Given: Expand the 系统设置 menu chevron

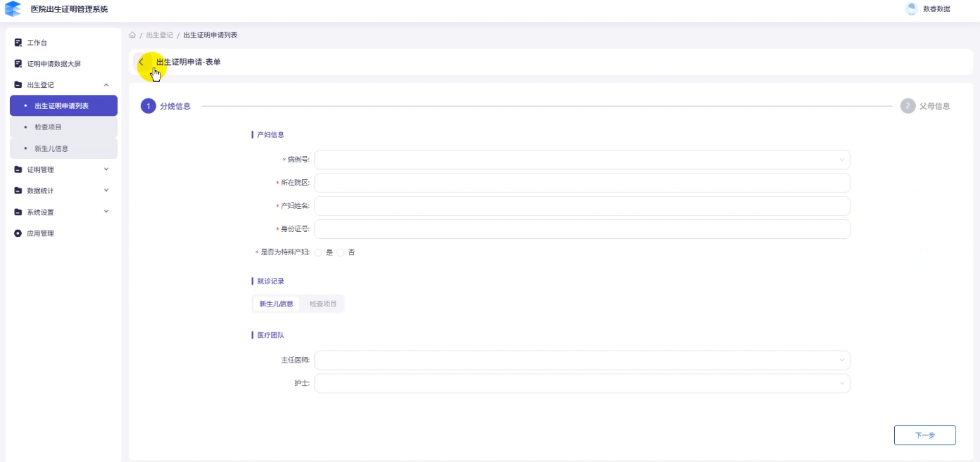Looking at the screenshot, I should coord(106,212).
